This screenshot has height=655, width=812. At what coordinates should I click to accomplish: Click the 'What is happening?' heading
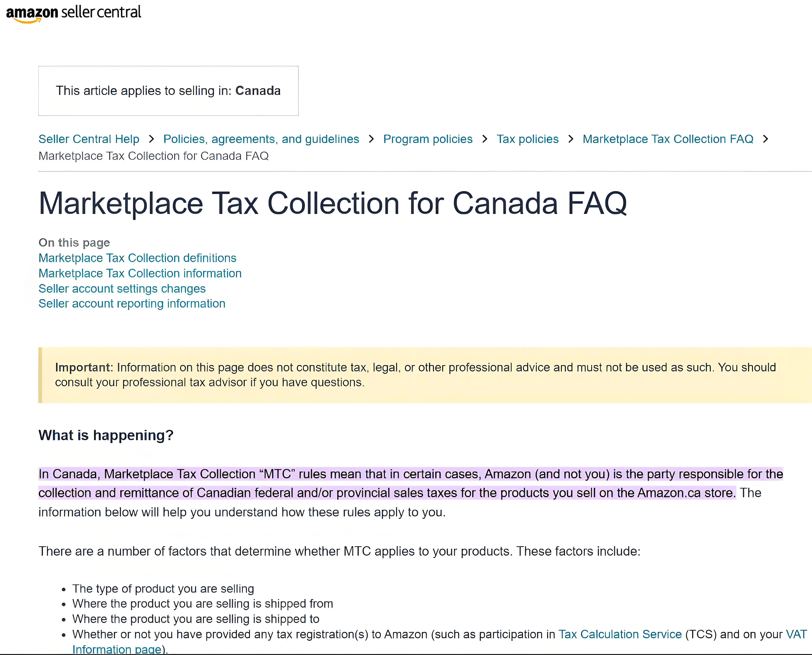[x=106, y=435]
